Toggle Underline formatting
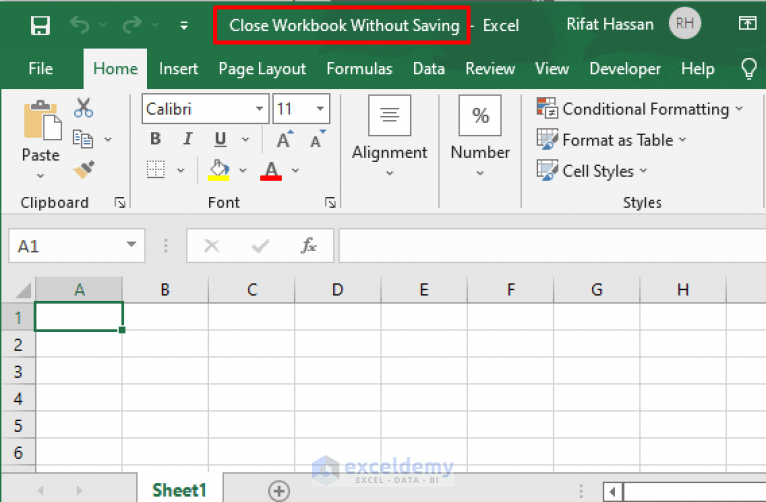 [x=220, y=140]
